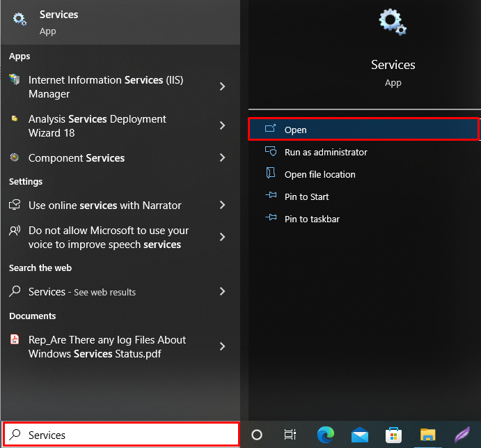Click the search box containing Services
Screen dimensions: 481x448
point(121,435)
